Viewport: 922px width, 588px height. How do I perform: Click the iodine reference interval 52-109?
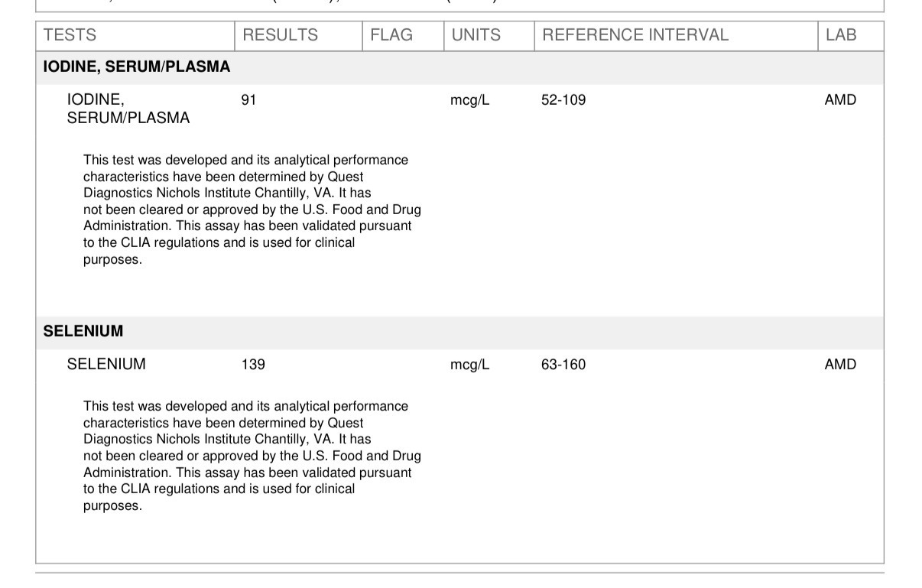[x=563, y=100]
